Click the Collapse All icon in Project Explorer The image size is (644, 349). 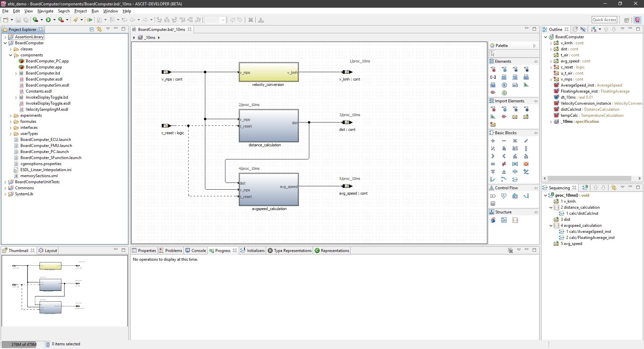pyautogui.click(x=92, y=29)
